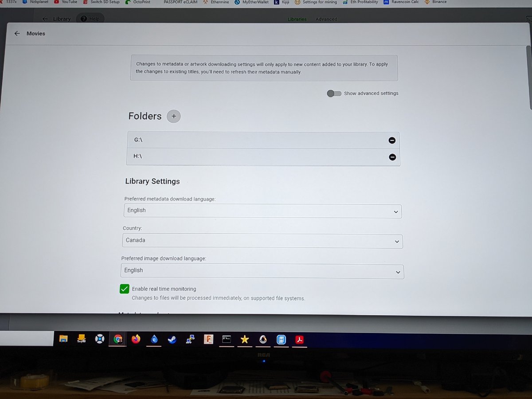
Task: Select the H:\ folder row
Action: click(x=263, y=157)
